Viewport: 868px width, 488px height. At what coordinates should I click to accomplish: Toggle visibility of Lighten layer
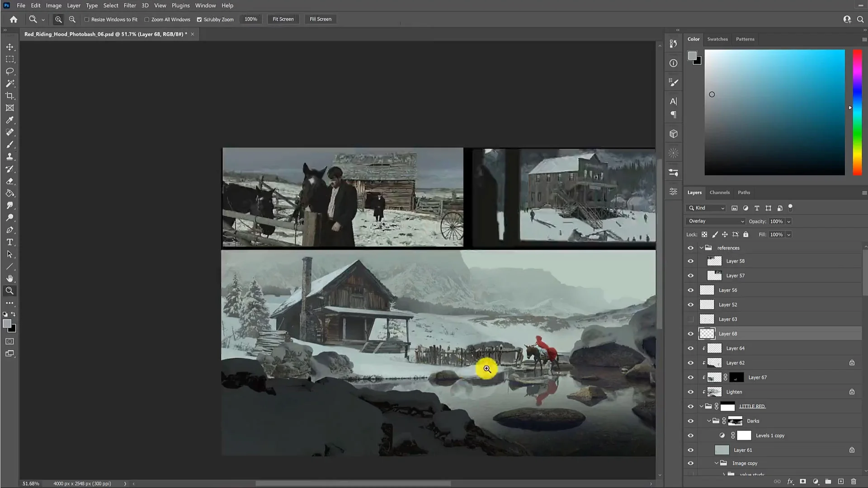(x=690, y=392)
